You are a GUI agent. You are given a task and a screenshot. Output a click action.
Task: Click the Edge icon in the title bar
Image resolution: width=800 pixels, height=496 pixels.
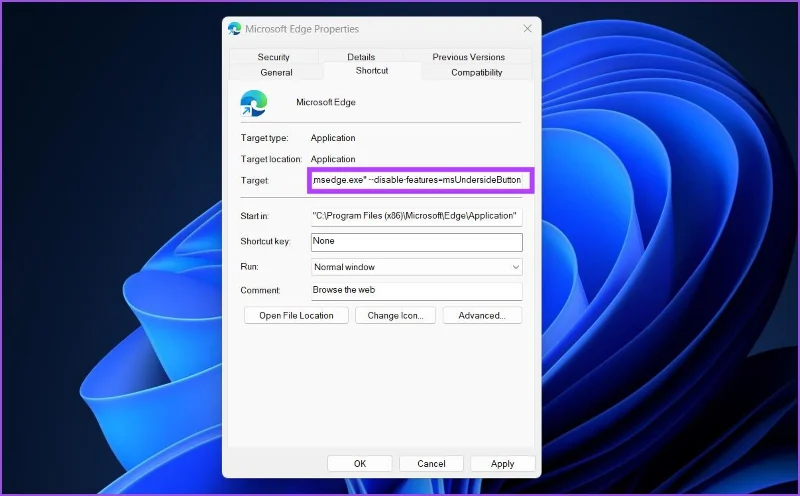[x=235, y=29]
